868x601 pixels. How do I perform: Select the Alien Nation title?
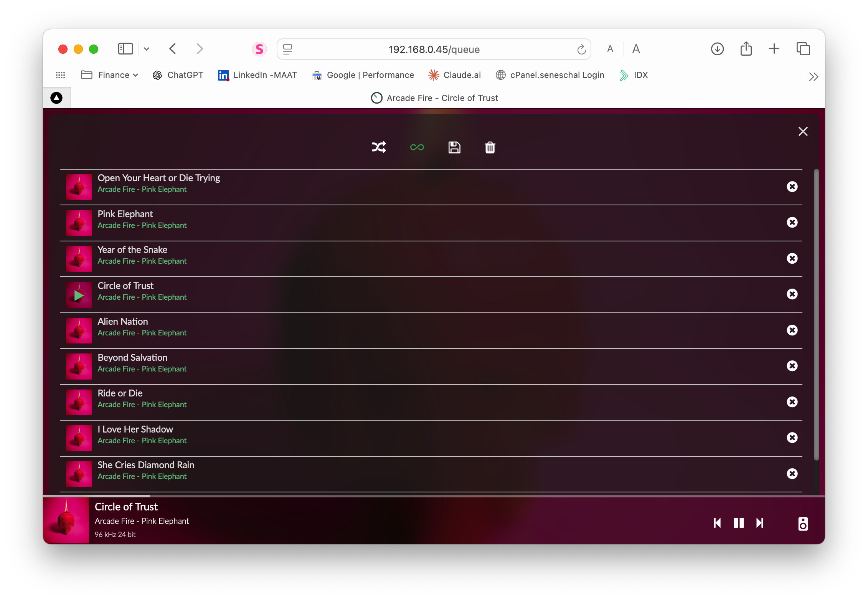tap(123, 322)
